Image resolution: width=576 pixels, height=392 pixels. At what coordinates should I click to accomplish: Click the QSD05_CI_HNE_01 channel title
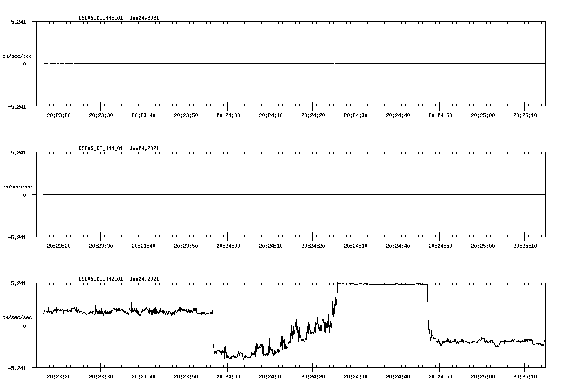(101, 18)
